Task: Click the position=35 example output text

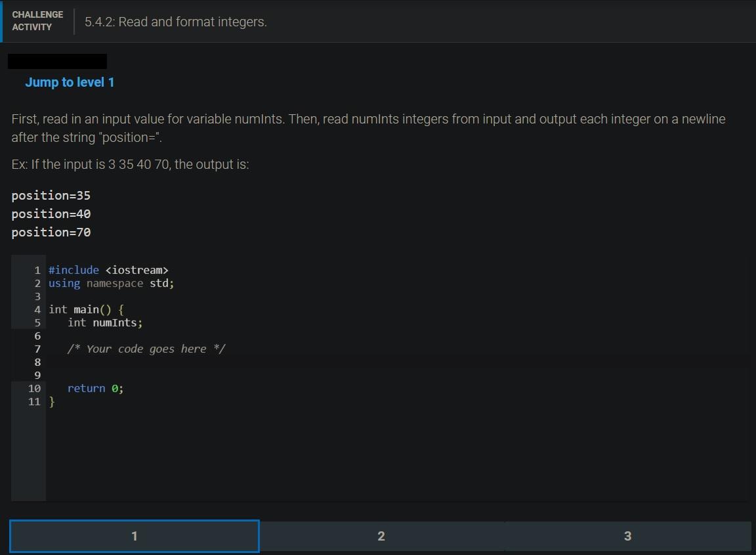Action: tap(51, 195)
